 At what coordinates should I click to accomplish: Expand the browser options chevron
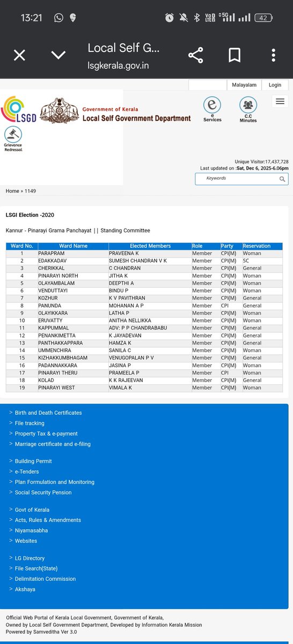tap(58, 55)
